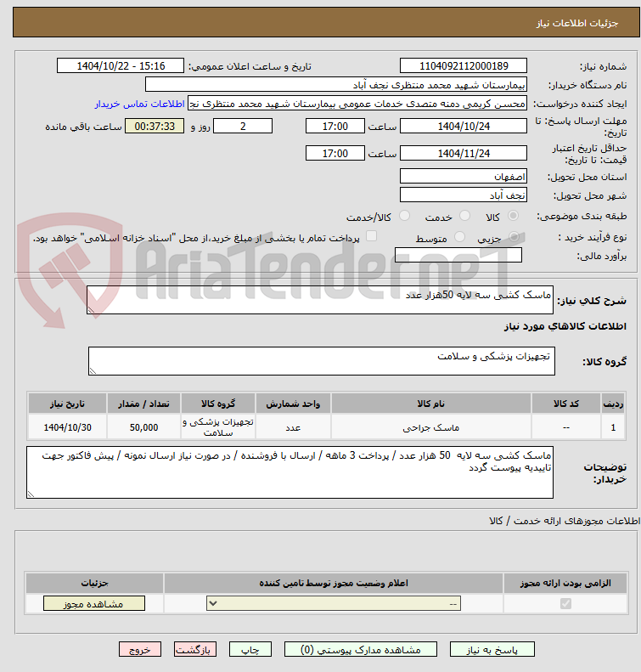Click the response deadline date 1404/10/24

464,126
